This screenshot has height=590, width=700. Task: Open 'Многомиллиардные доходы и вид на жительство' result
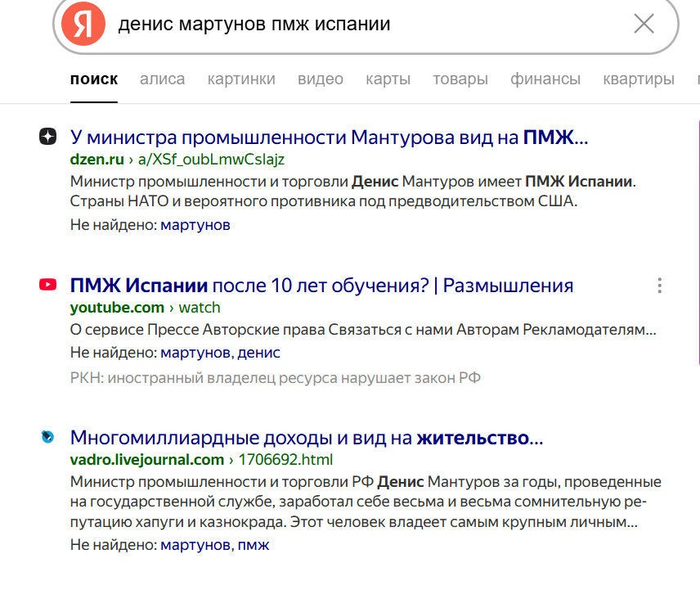[x=306, y=438]
